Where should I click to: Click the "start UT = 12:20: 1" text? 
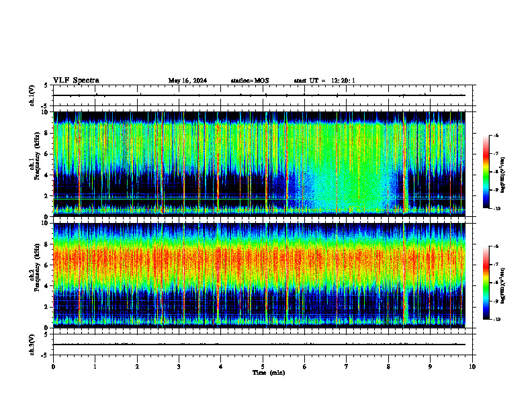pos(324,81)
